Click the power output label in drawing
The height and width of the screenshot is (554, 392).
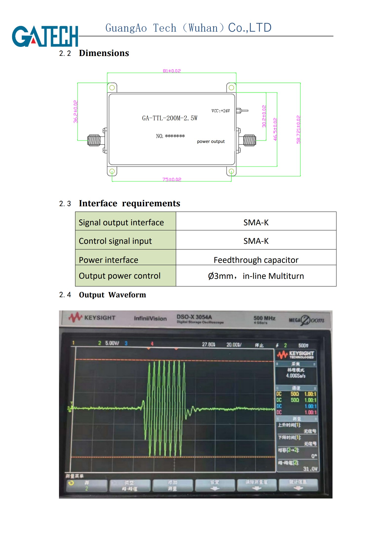click(211, 141)
